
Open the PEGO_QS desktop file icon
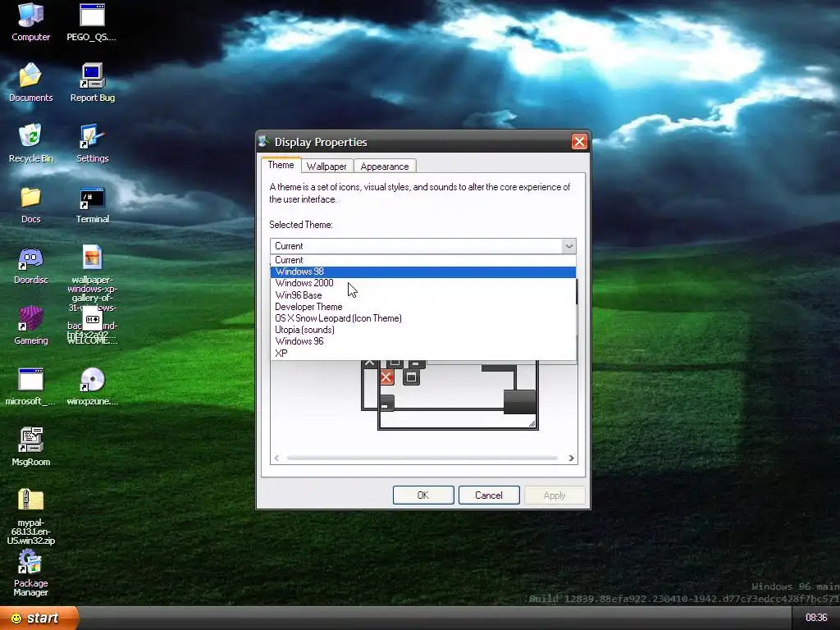click(x=92, y=22)
